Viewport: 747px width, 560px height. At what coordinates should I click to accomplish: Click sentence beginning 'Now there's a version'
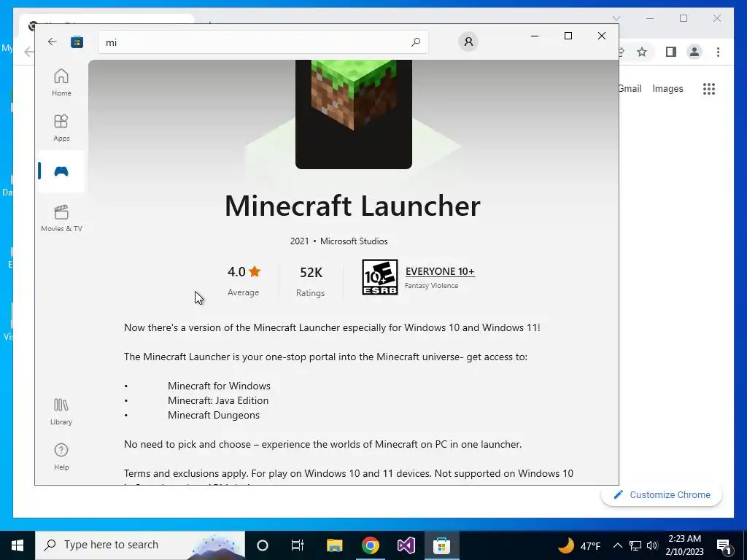coord(332,327)
